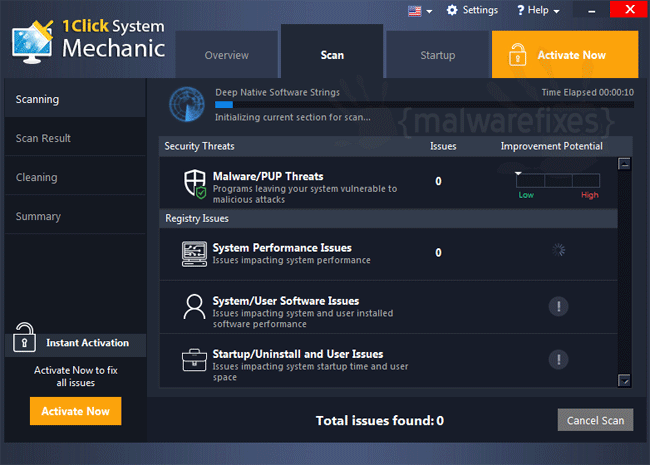Click the Issues column header

pos(443,146)
